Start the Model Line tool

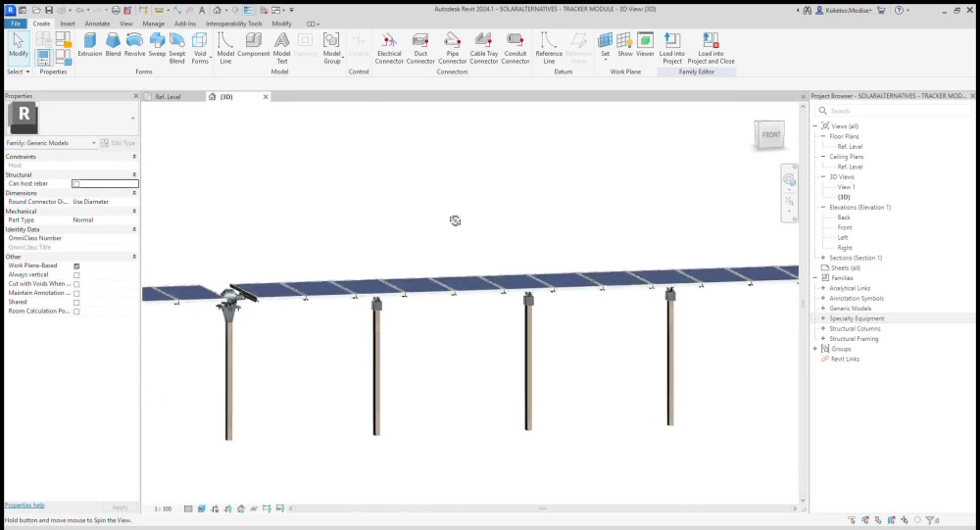click(x=225, y=48)
